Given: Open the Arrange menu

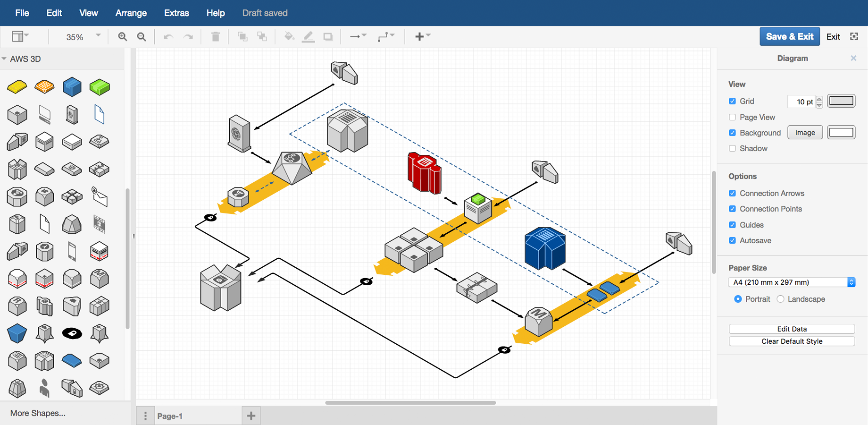Looking at the screenshot, I should coord(131,13).
